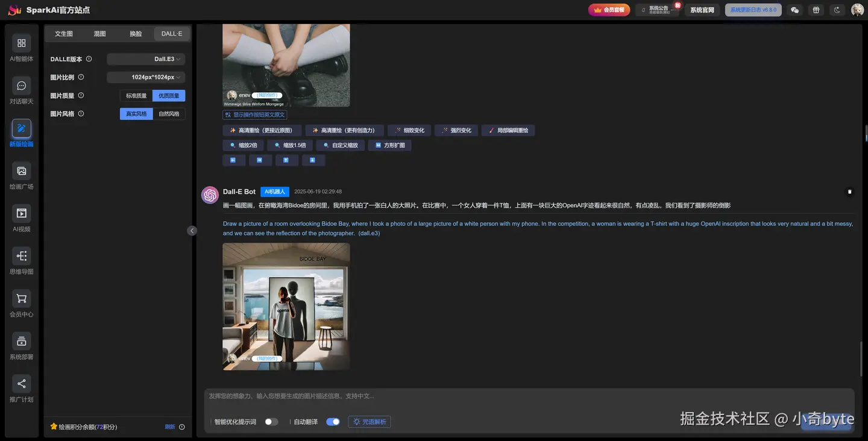Click 缩放1.5倍 zoom button

pos(290,145)
